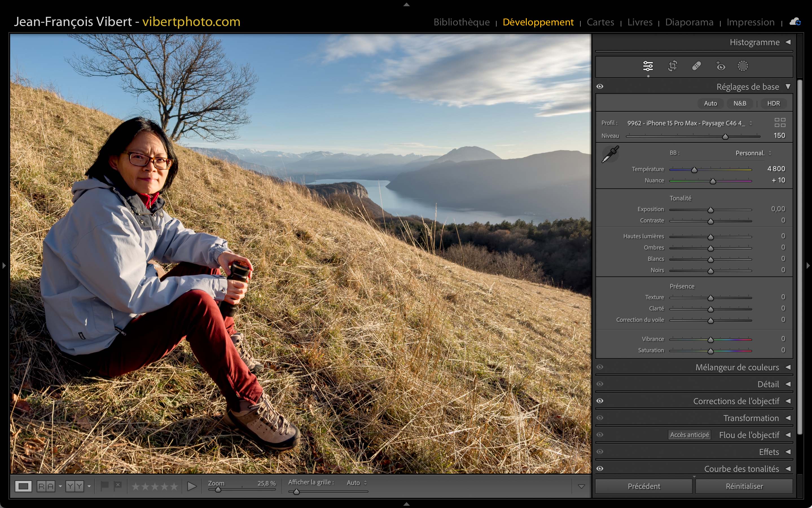Select the Crop overlay tool icon
Viewport: 812px width, 508px height.
[672, 66]
